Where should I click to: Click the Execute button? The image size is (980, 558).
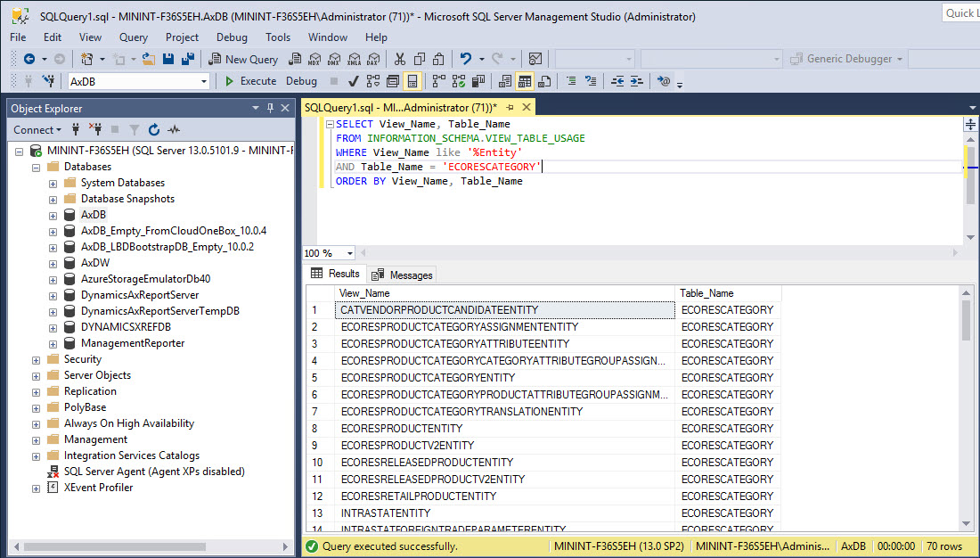pos(250,81)
